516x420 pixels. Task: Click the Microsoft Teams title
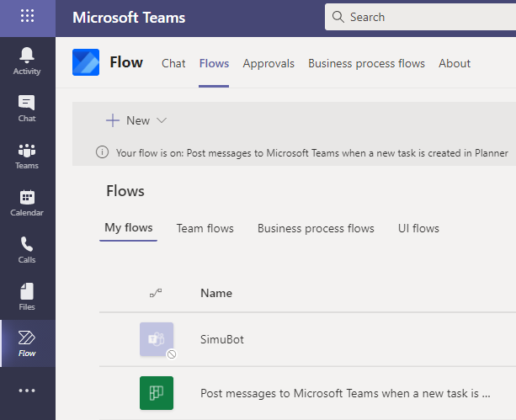tap(129, 18)
